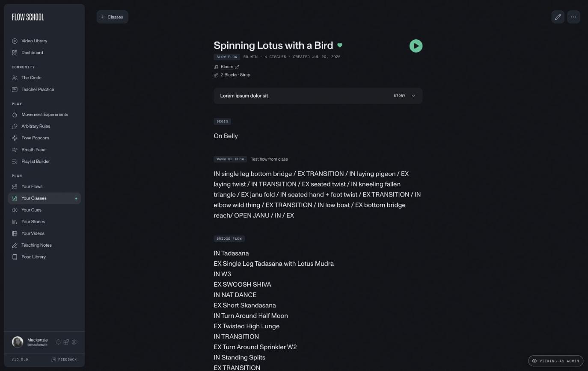Click Mackenzie's profile avatar
Screen dimensions: 588x371
(x=18, y=342)
